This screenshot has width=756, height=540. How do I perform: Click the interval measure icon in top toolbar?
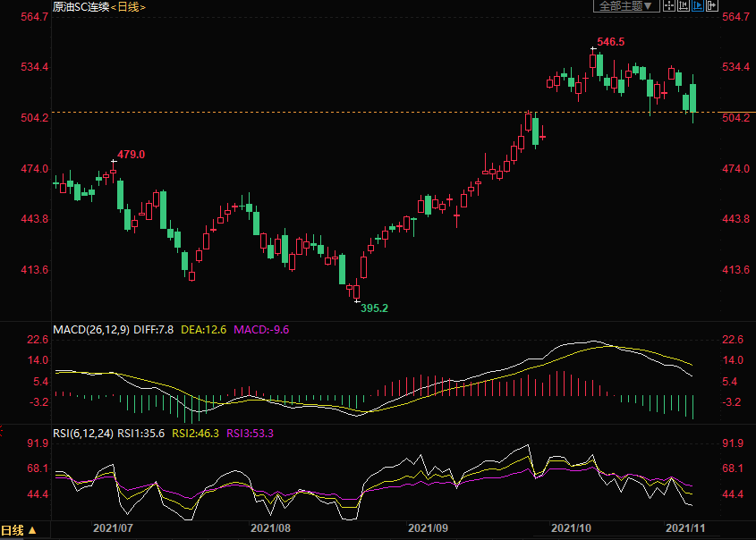(684, 6)
